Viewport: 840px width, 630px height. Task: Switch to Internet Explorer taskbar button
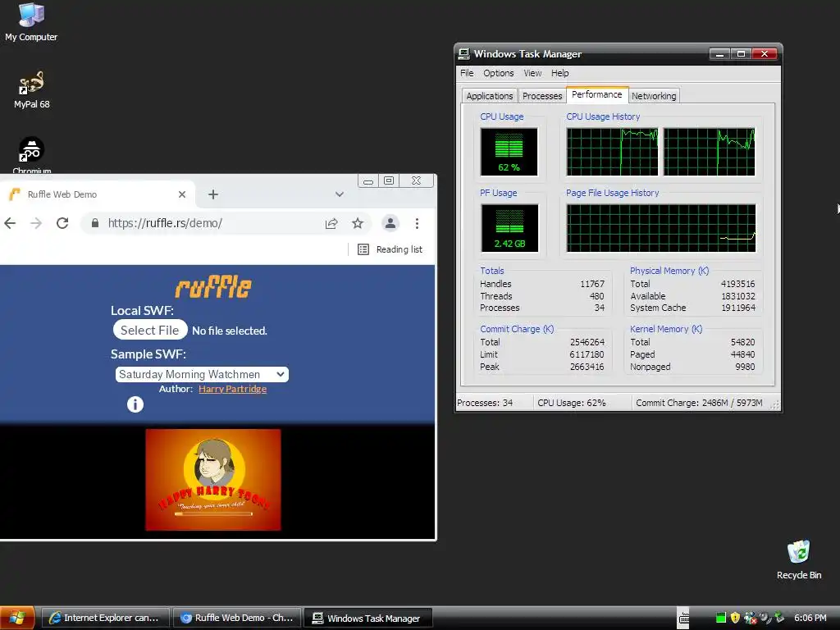tap(106, 619)
